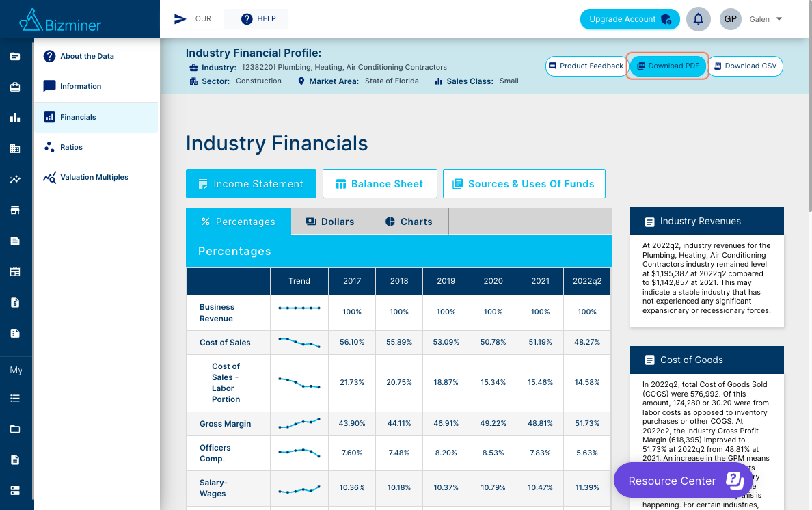Click the page vertical scrollbar
This screenshot has height=510, width=812.
click(809, 106)
